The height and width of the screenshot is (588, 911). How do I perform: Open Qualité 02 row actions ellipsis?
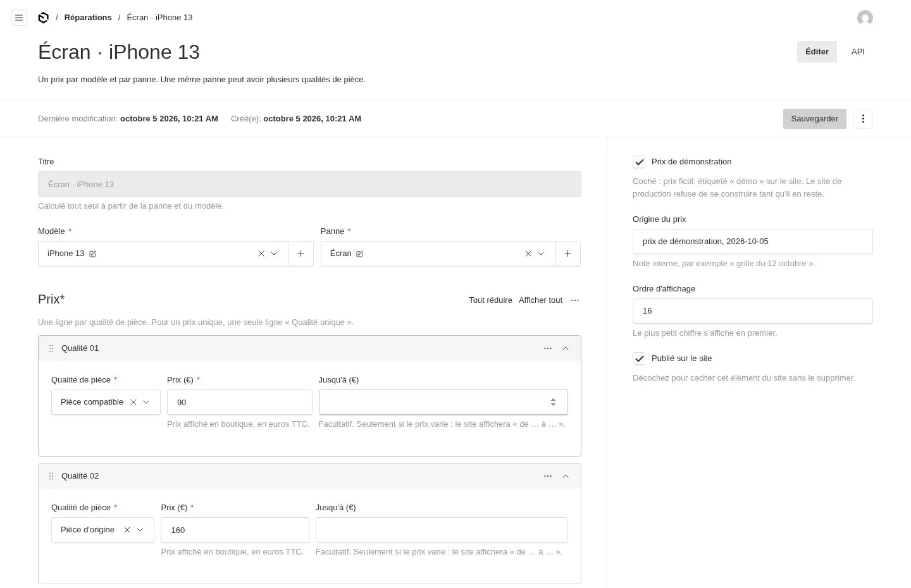click(x=548, y=476)
